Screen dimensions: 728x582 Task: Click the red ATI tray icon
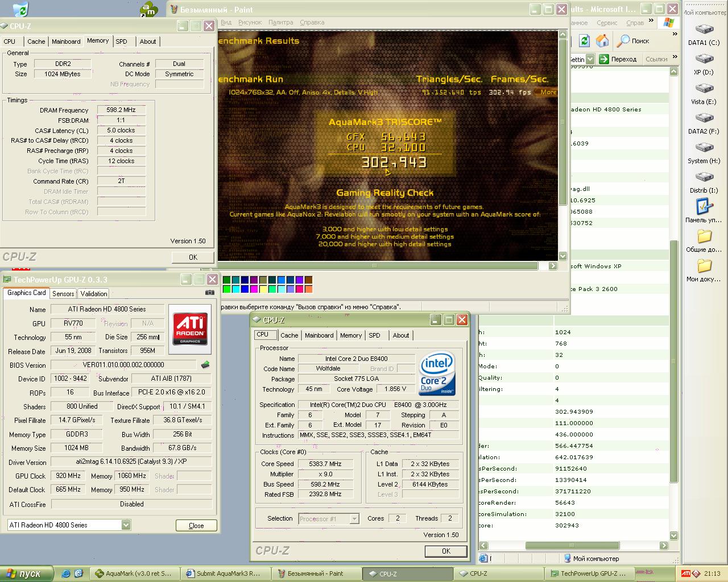686,573
